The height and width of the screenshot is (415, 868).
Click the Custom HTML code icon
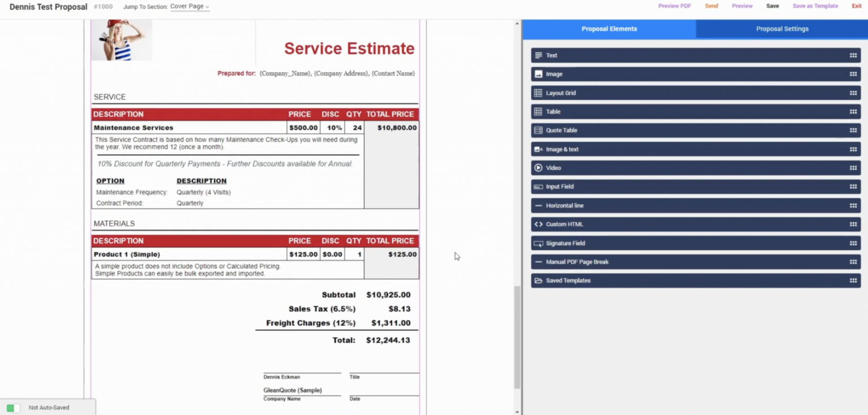tap(538, 224)
